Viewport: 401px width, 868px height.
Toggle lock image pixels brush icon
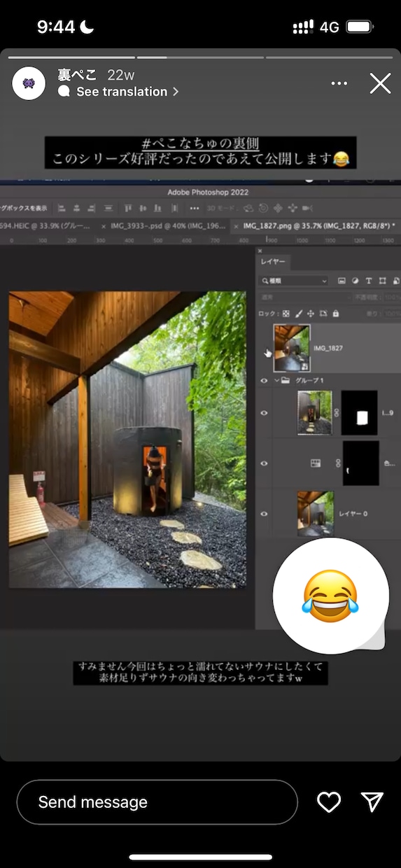299,314
